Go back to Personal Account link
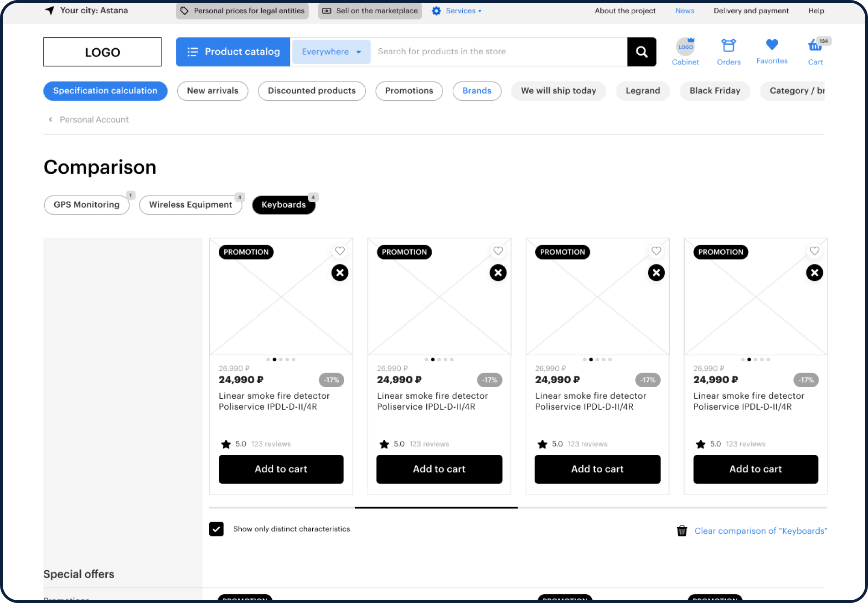The height and width of the screenshot is (603, 868). [94, 120]
